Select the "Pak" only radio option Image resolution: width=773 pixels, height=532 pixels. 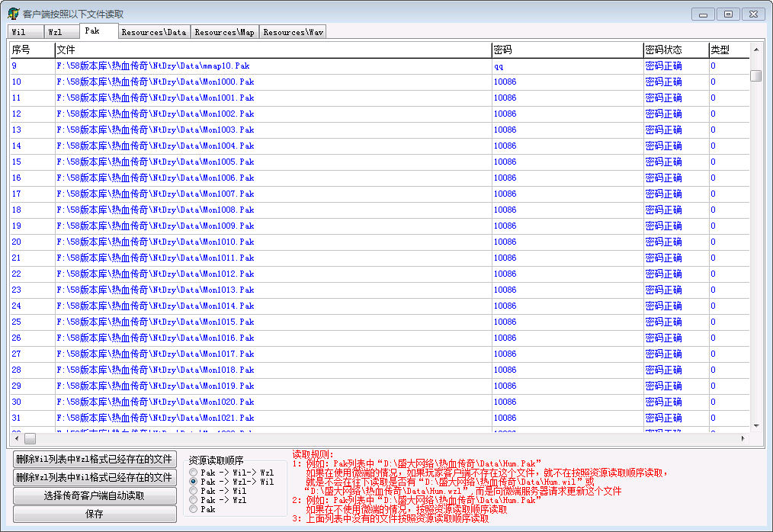[194, 509]
